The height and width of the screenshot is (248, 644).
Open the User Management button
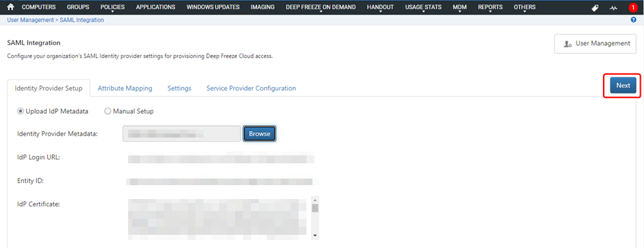coord(596,44)
